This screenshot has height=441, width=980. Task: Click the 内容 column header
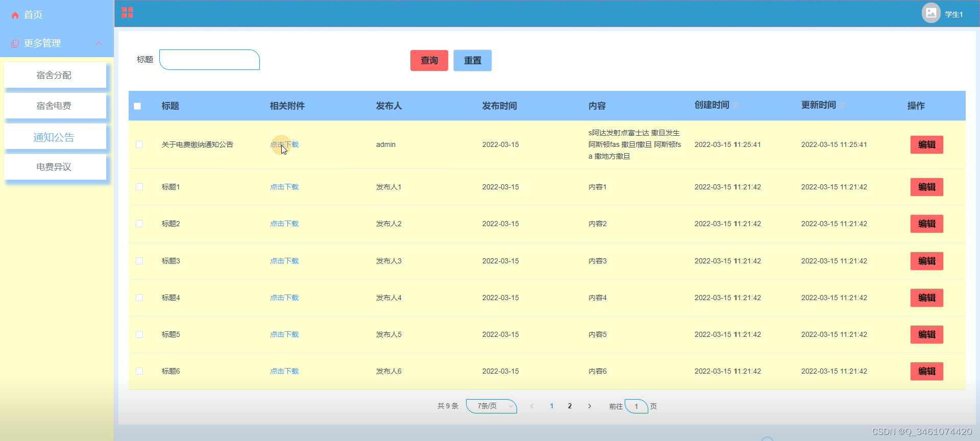click(597, 106)
